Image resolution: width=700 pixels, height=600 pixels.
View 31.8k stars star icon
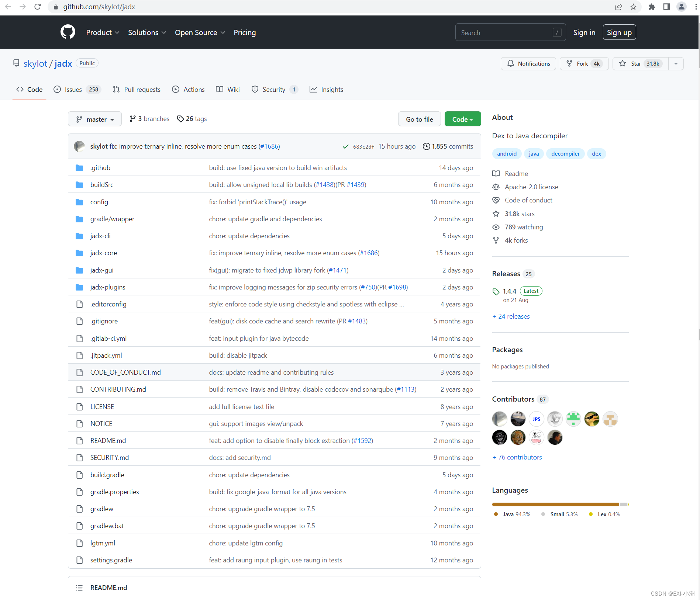coord(496,214)
